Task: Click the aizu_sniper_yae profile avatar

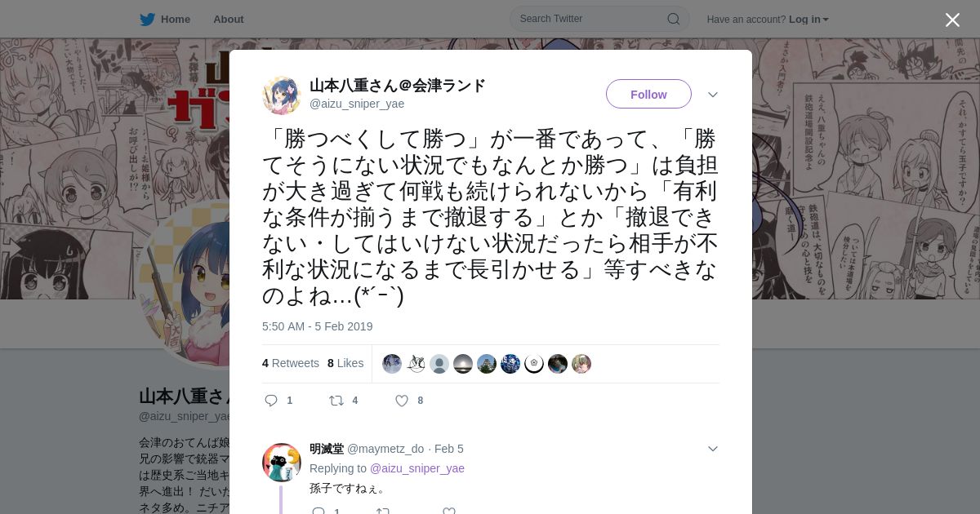Action: tap(282, 95)
